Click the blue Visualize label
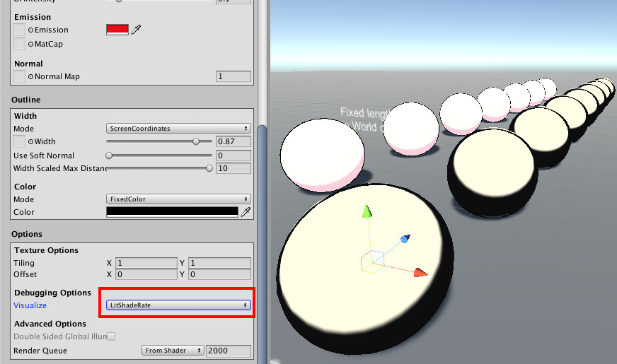Screen dimensions: 617x364 30,305
